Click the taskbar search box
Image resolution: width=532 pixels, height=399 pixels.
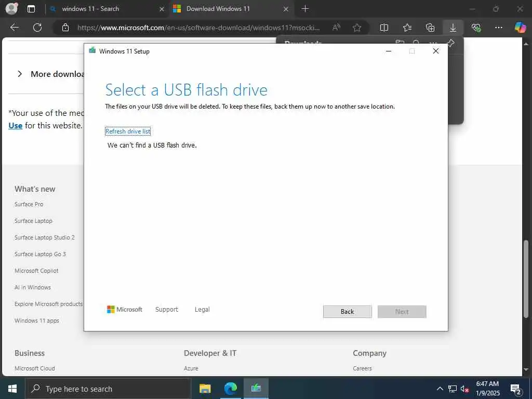point(108,389)
